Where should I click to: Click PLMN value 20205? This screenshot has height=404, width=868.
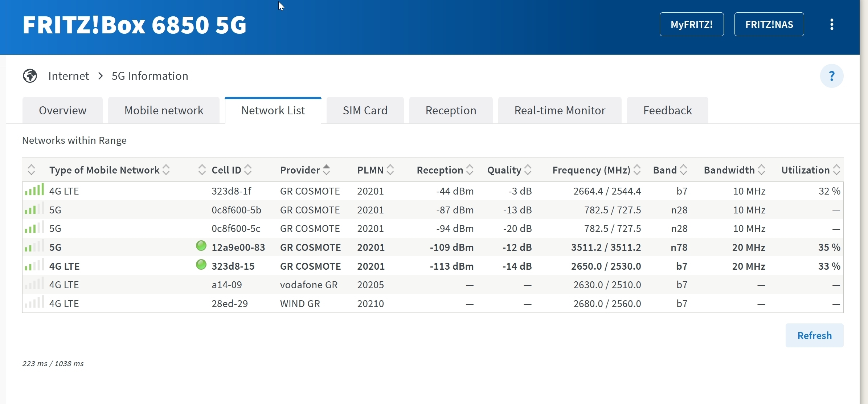point(370,285)
